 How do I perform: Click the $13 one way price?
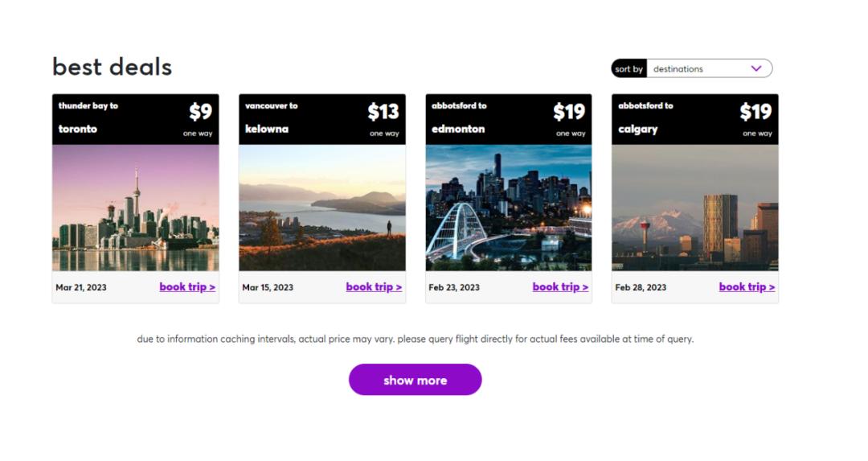pos(383,113)
